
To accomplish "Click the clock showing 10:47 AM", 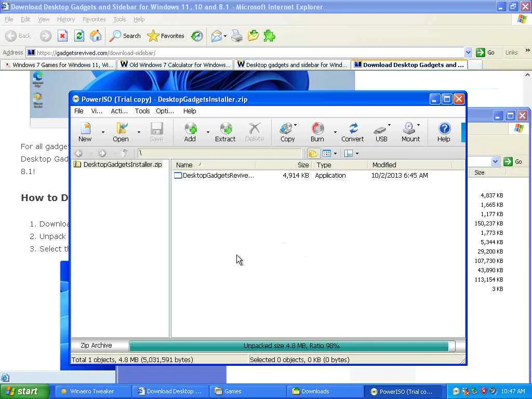I will pyautogui.click(x=513, y=391).
